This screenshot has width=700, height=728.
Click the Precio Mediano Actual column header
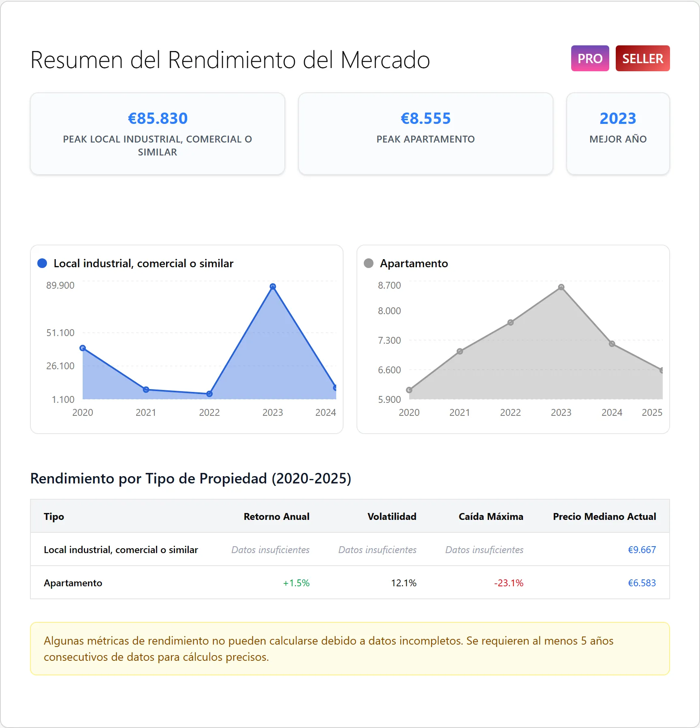[604, 517]
